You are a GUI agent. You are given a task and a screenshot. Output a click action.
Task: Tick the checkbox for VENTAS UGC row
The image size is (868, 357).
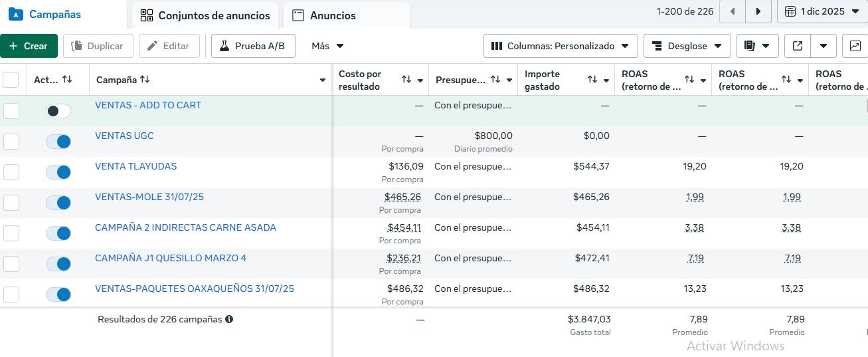[11, 142]
